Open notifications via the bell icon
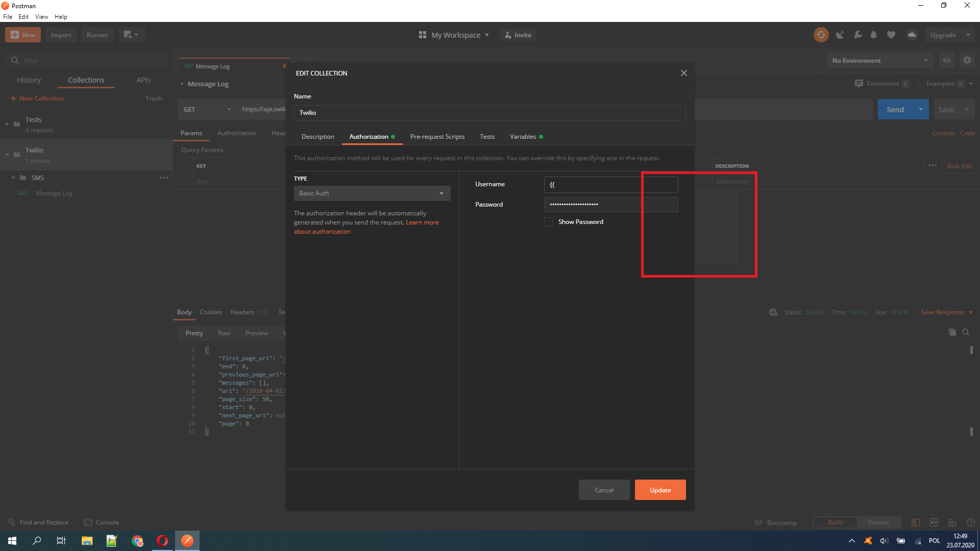The image size is (980, 551). pos(874,35)
